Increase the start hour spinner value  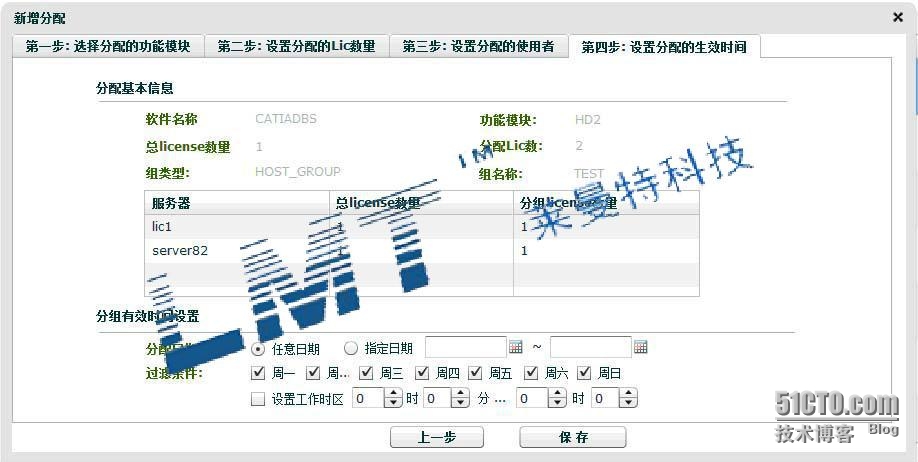click(393, 395)
